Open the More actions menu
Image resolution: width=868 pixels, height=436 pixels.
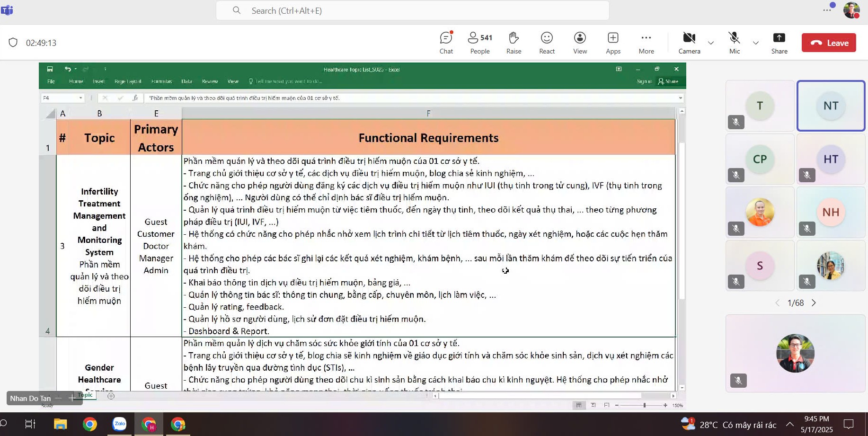click(646, 43)
